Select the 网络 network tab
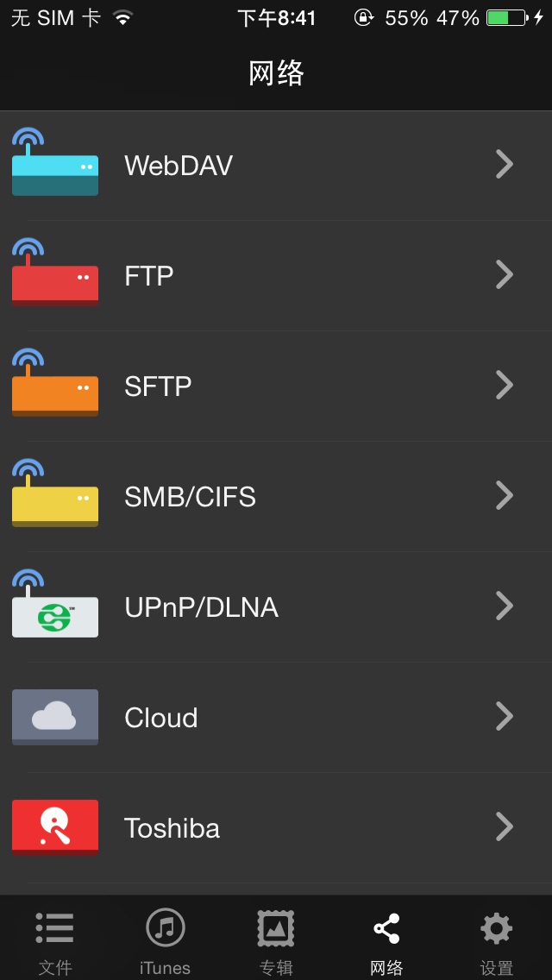Image resolution: width=552 pixels, height=980 pixels. [386, 940]
